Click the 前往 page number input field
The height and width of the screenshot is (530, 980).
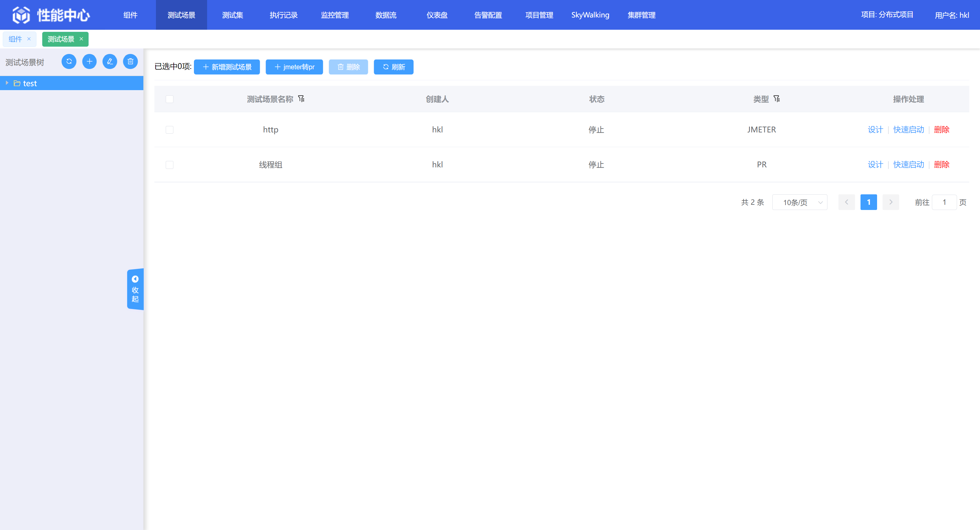pos(944,202)
